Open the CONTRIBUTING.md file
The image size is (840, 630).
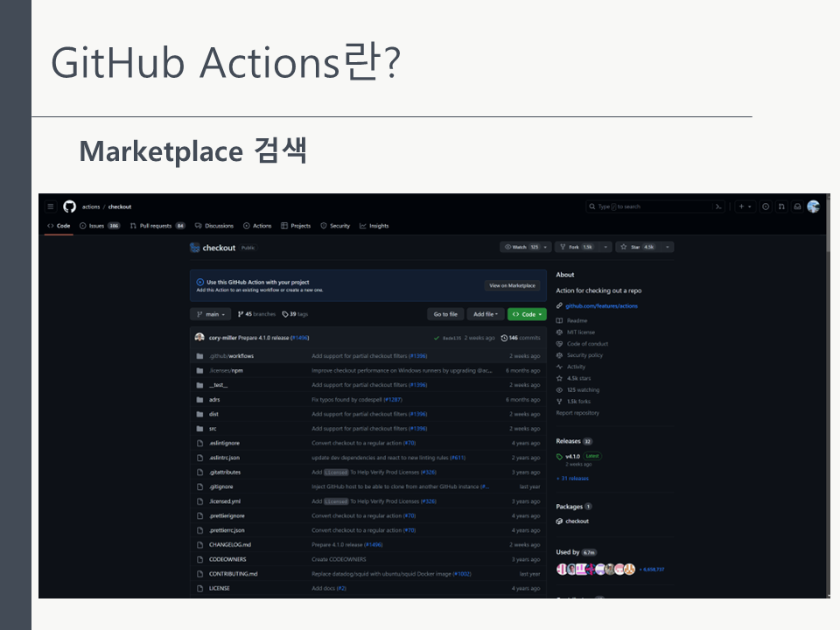233,574
